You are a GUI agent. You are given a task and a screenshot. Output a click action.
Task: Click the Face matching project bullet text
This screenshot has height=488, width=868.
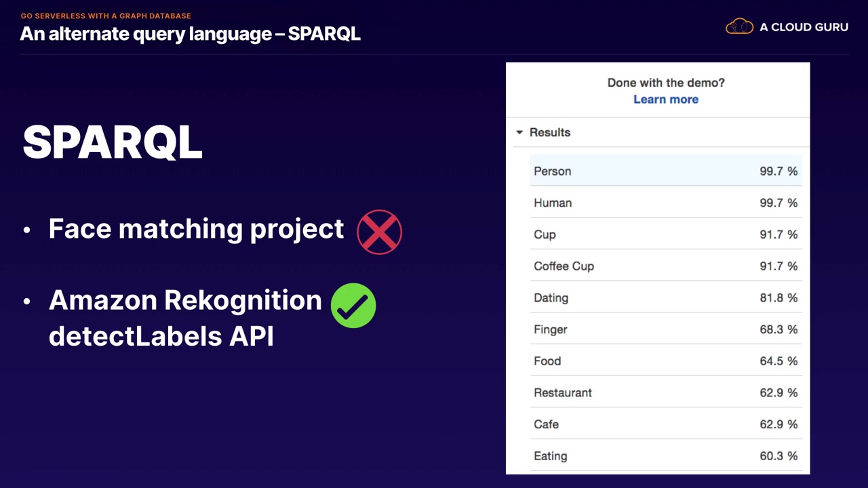pyautogui.click(x=196, y=229)
